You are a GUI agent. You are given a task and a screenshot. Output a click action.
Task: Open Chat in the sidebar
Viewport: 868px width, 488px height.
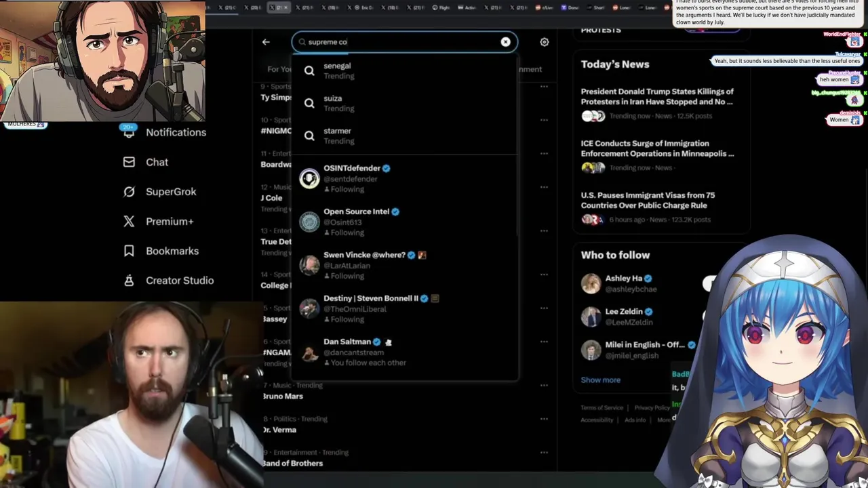coord(145,162)
